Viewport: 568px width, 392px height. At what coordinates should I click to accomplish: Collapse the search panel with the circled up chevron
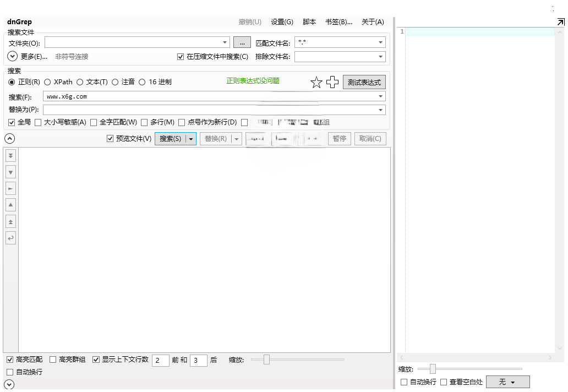click(10, 138)
